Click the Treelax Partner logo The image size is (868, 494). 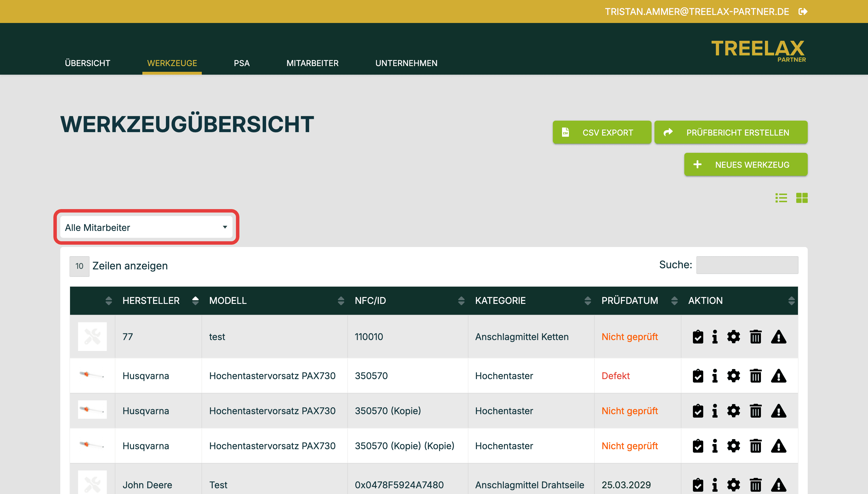pyautogui.click(x=758, y=51)
